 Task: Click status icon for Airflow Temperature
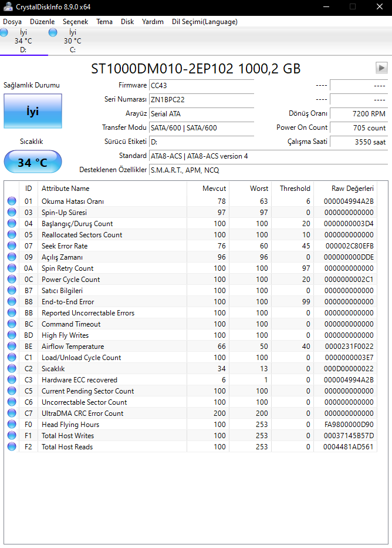point(12,346)
